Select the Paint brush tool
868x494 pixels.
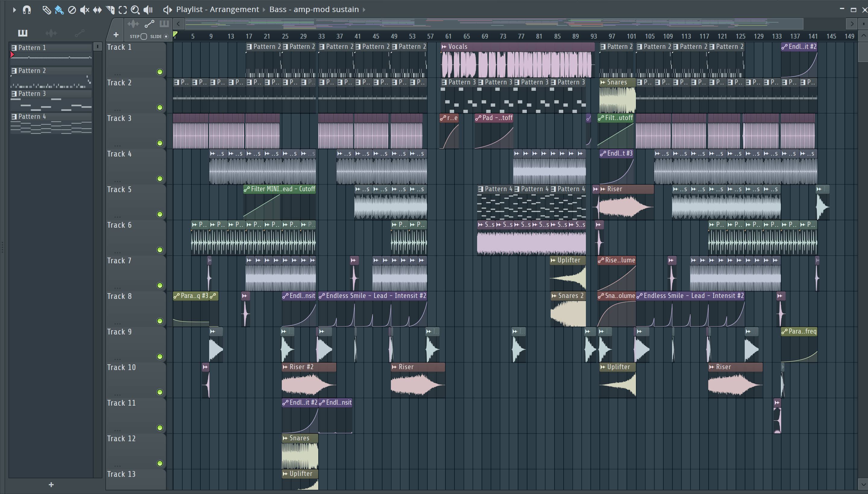click(x=59, y=10)
